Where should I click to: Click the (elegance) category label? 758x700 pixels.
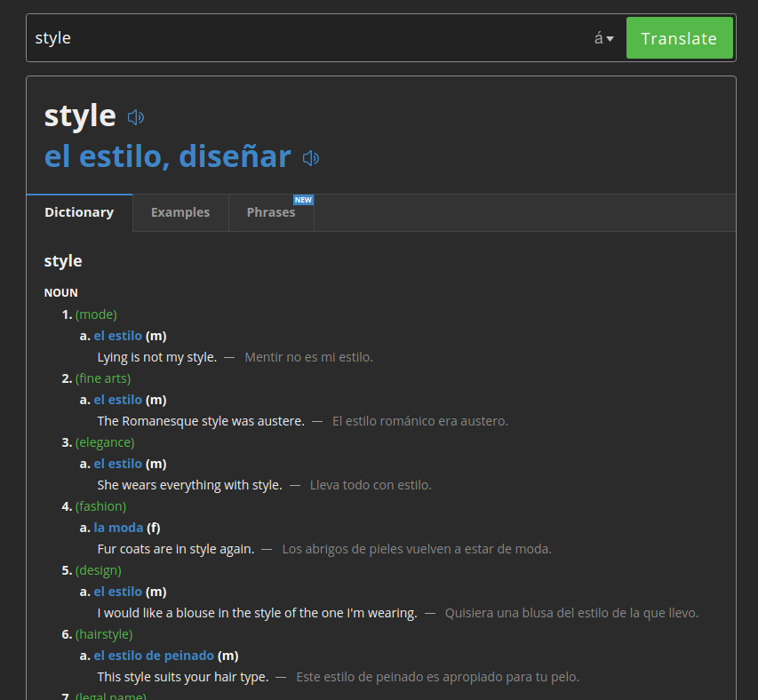[104, 441]
